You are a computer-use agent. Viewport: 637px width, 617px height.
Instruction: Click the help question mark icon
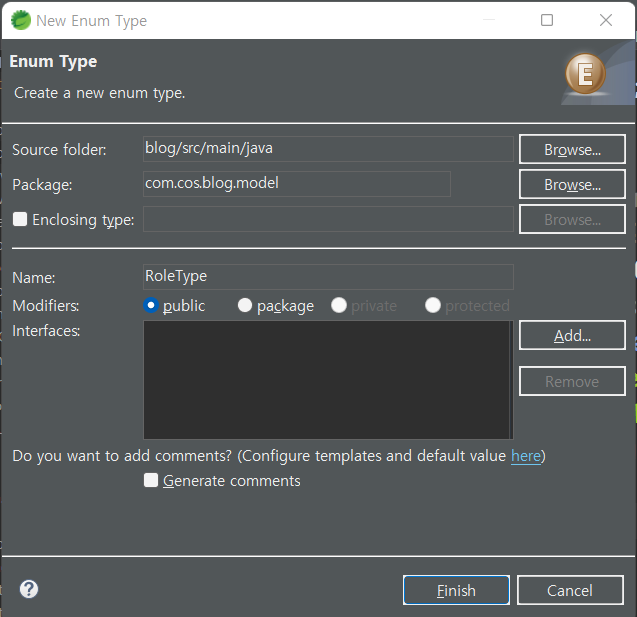[x=29, y=589]
